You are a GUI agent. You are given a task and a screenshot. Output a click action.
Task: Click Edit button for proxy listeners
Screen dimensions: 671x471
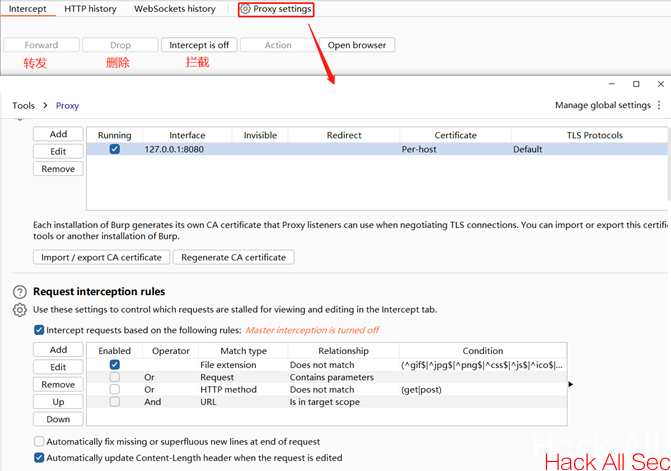coord(58,151)
